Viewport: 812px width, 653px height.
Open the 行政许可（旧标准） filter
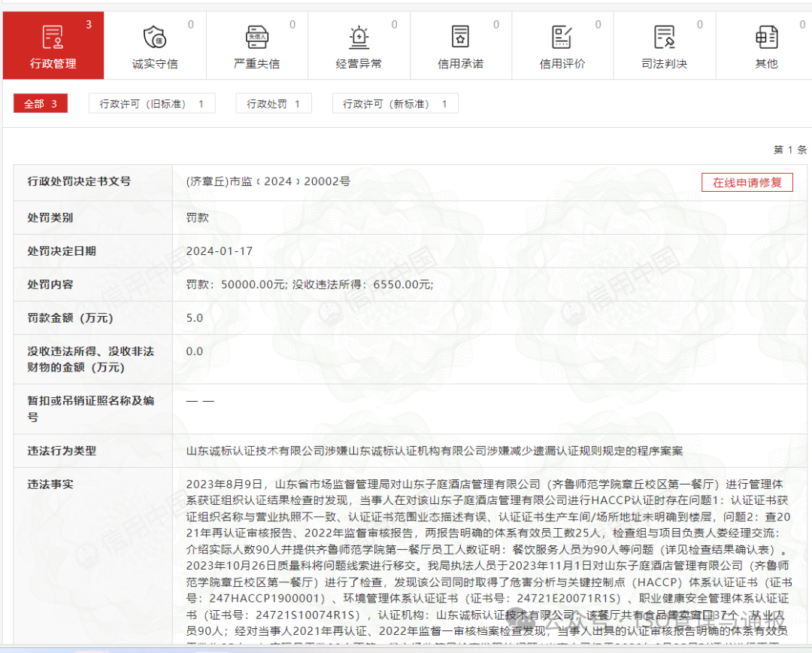tap(151, 103)
